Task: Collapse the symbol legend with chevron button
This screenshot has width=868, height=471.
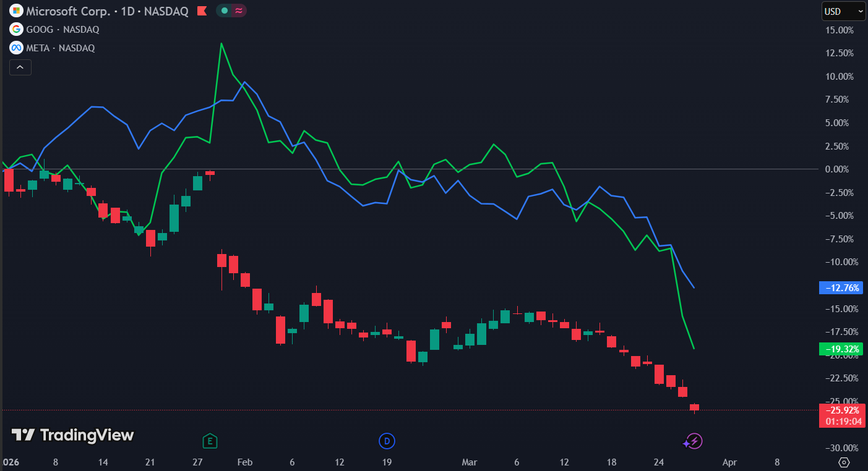Action: coord(20,67)
